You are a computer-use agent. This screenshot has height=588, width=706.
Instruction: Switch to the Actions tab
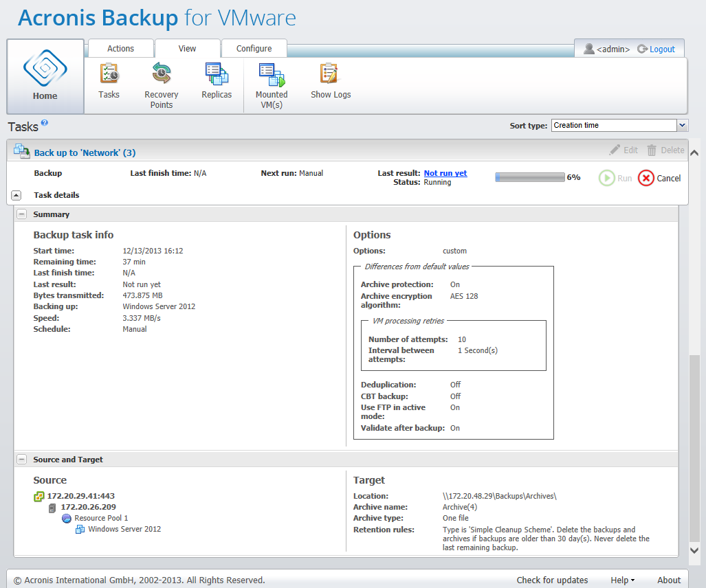pos(120,49)
